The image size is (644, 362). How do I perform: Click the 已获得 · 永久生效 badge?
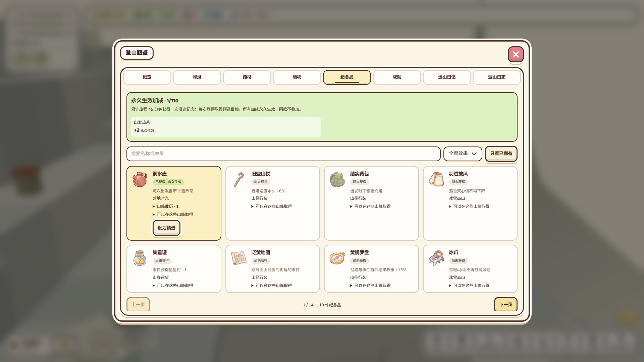point(168,182)
